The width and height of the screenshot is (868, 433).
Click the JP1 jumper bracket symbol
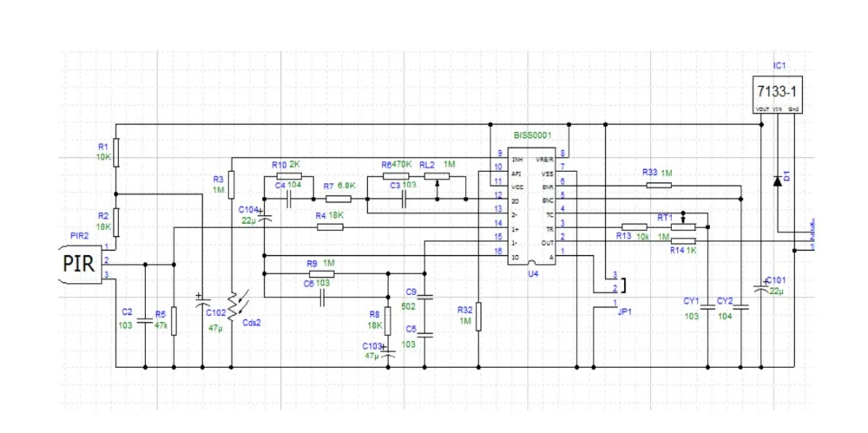pos(624,285)
